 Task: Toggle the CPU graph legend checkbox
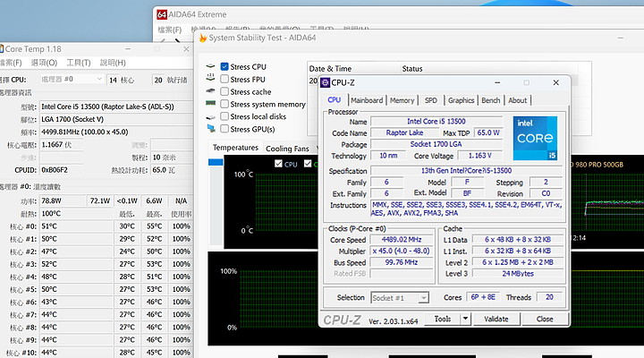click(278, 164)
